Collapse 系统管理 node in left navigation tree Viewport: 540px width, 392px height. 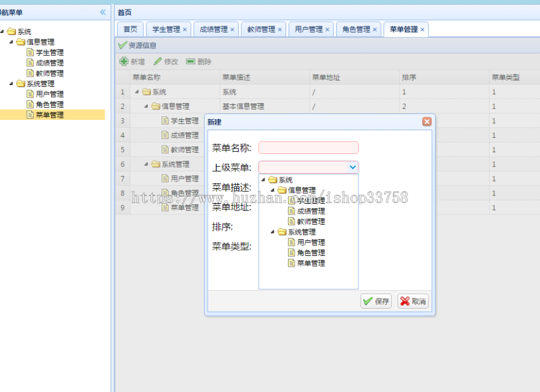(11, 84)
